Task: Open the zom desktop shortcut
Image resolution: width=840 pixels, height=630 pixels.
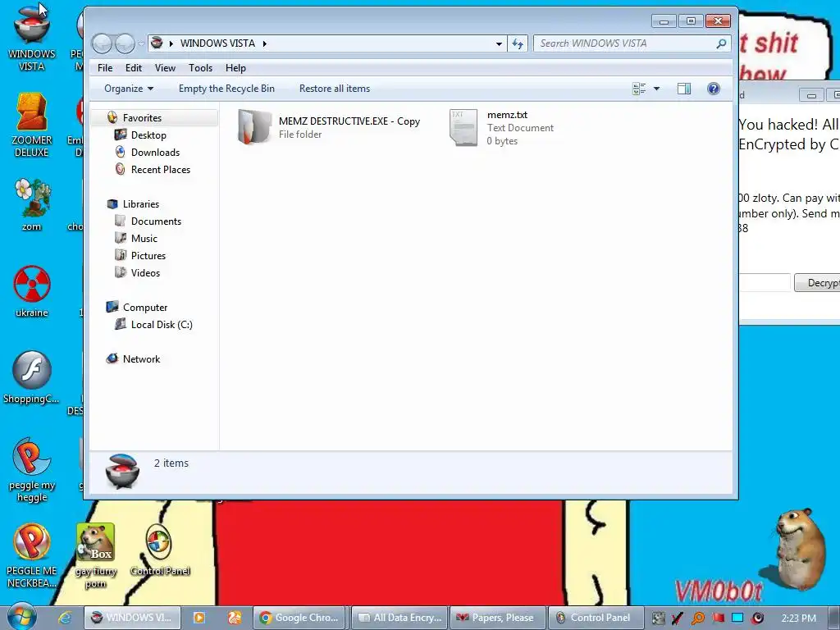Action: coord(32,204)
